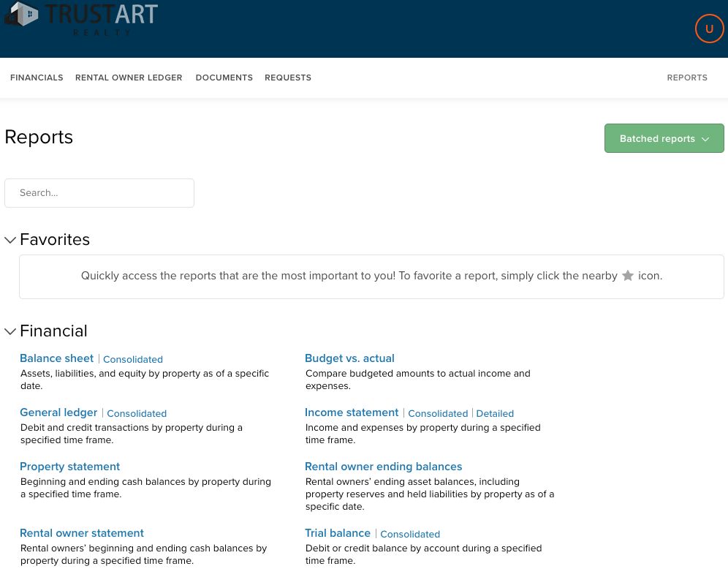728x577 pixels.
Task: View the Detailed Income statement
Action: tap(495, 414)
